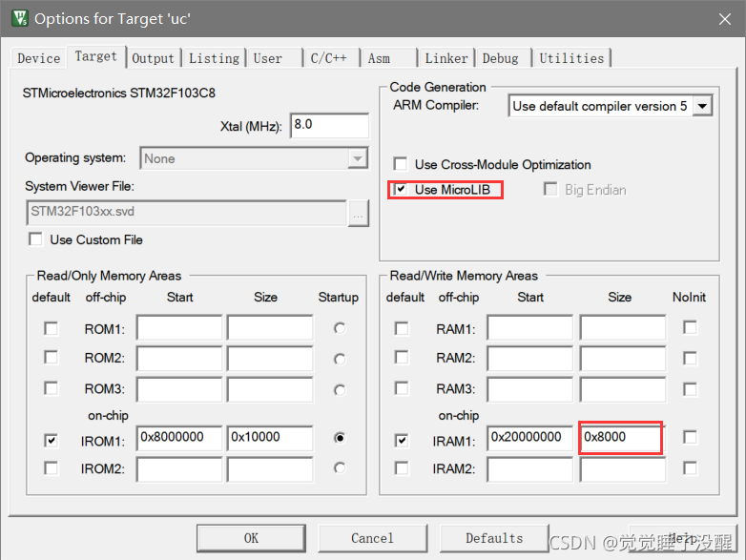
Task: Check the RAM3 NoInit checkbox
Action: coord(690,389)
